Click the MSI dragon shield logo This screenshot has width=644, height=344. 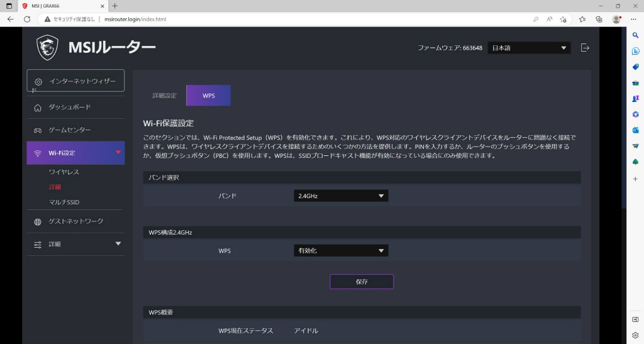click(47, 47)
